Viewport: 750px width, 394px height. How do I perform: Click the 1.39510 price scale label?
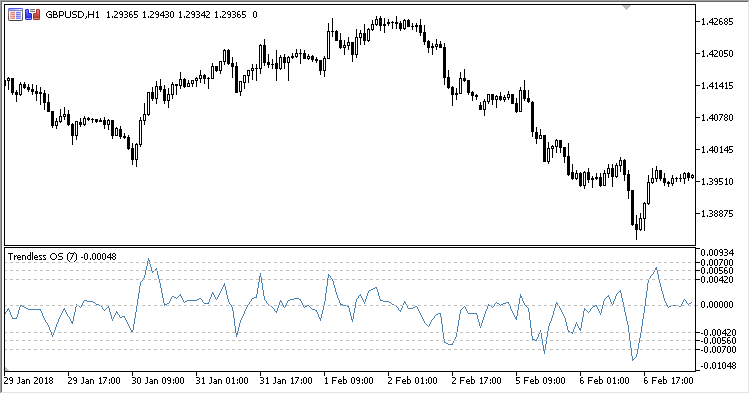click(x=717, y=182)
